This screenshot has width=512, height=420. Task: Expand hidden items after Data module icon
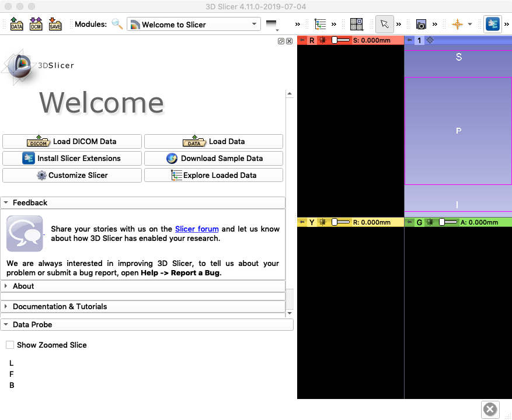pyautogui.click(x=334, y=24)
